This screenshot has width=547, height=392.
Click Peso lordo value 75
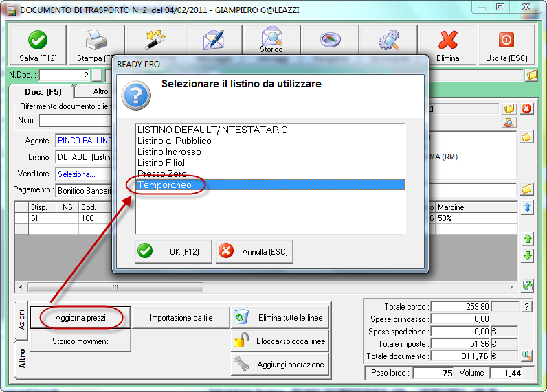coord(433,373)
